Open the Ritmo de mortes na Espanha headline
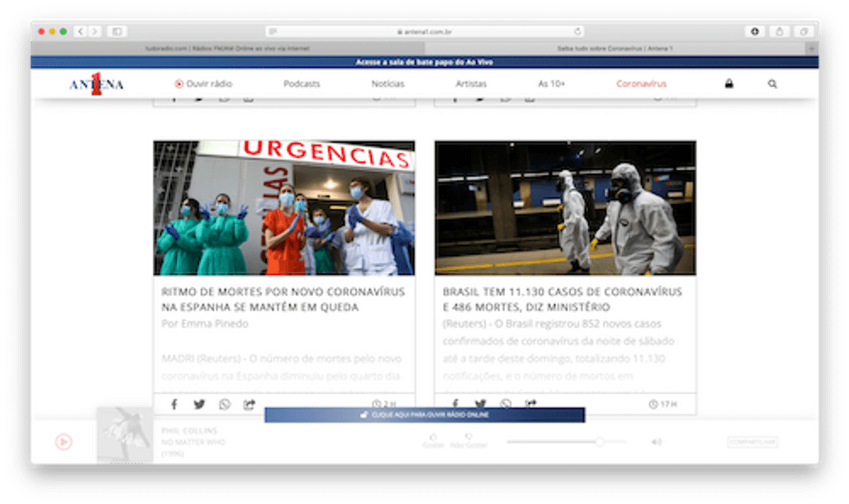Viewport: 849px width, 504px height. [283, 300]
